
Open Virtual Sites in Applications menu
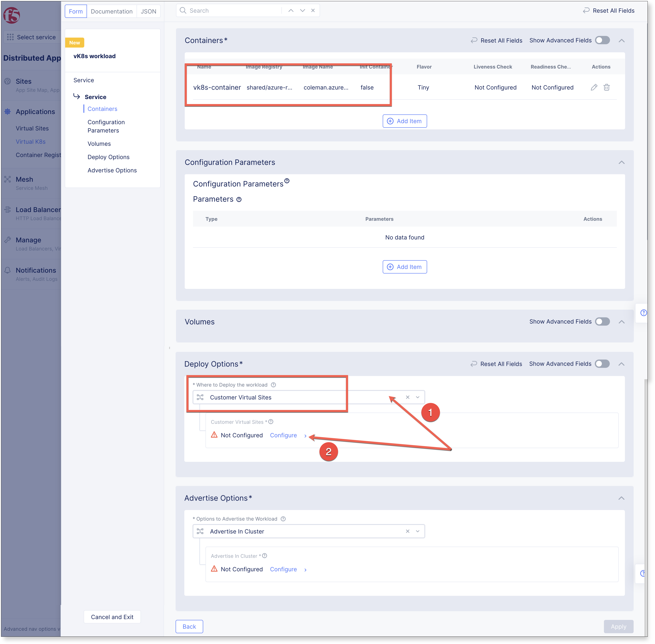32,128
